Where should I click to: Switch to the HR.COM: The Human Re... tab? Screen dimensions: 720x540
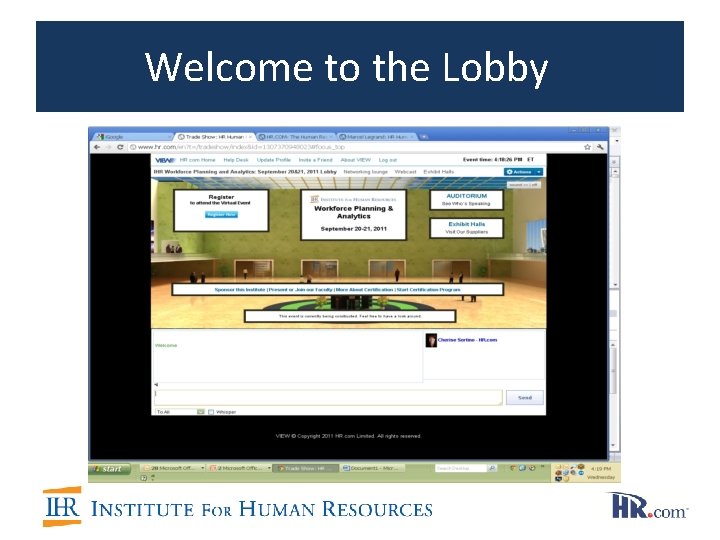(x=295, y=137)
